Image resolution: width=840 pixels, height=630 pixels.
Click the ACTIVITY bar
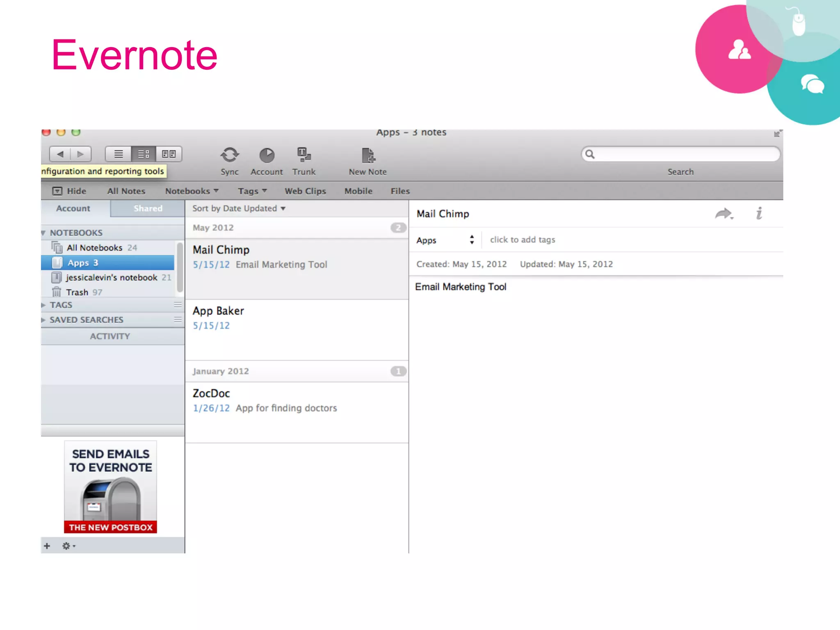tap(113, 336)
